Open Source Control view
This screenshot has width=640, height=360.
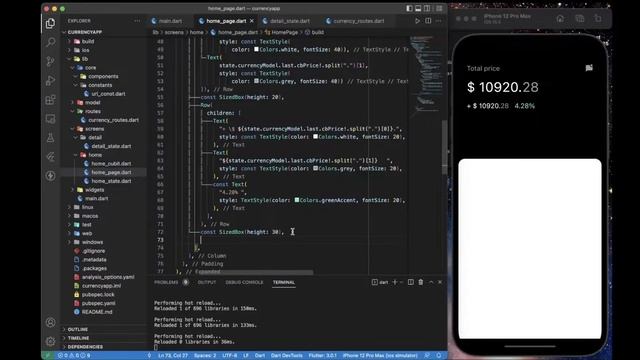50,61
